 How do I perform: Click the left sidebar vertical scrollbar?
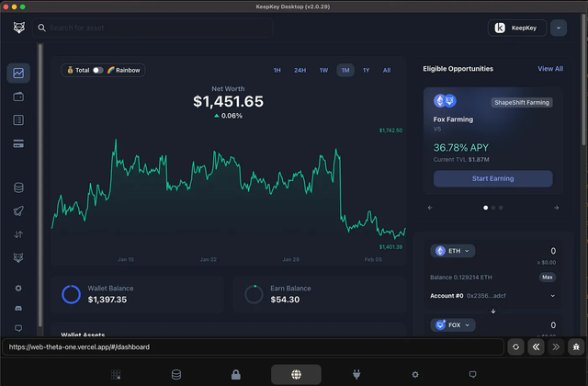[40, 186]
